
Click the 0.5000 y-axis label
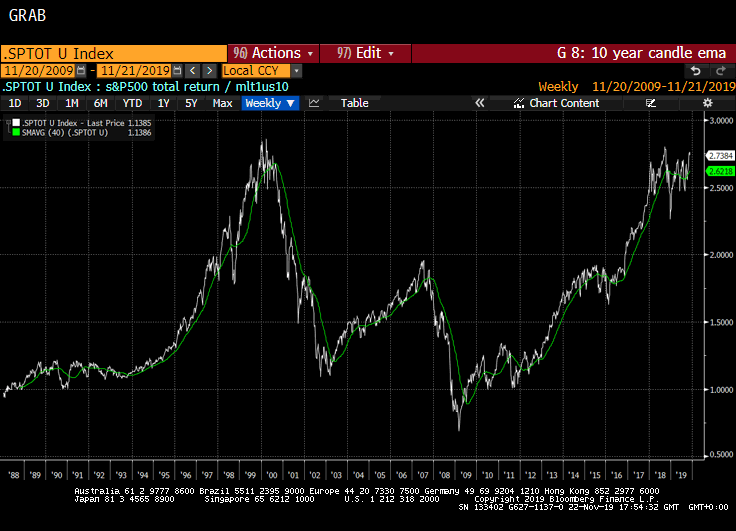pos(721,454)
